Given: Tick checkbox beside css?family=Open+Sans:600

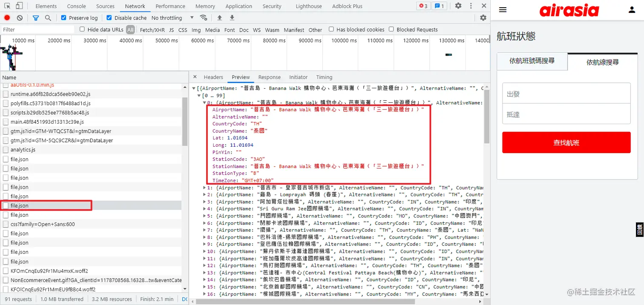Looking at the screenshot, I should pos(6,224).
